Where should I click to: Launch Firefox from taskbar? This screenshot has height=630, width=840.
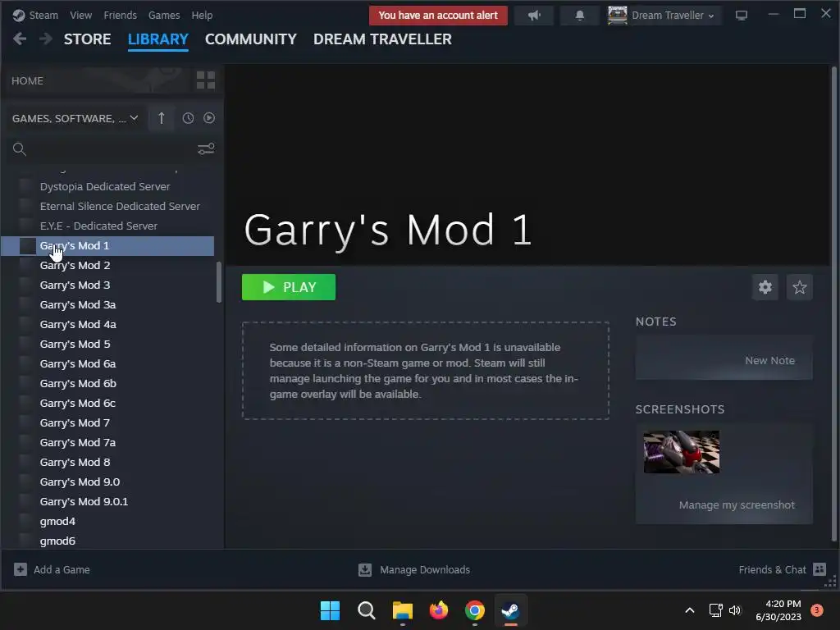(x=439, y=610)
